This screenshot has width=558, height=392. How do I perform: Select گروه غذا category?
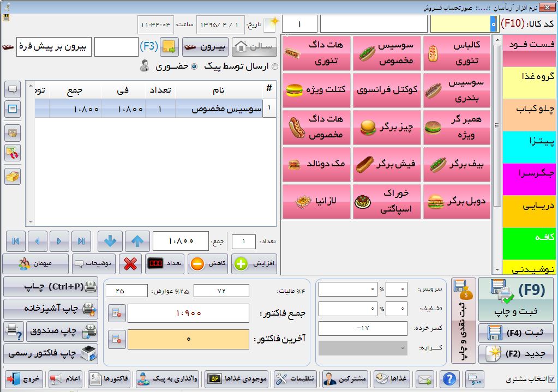(529, 83)
